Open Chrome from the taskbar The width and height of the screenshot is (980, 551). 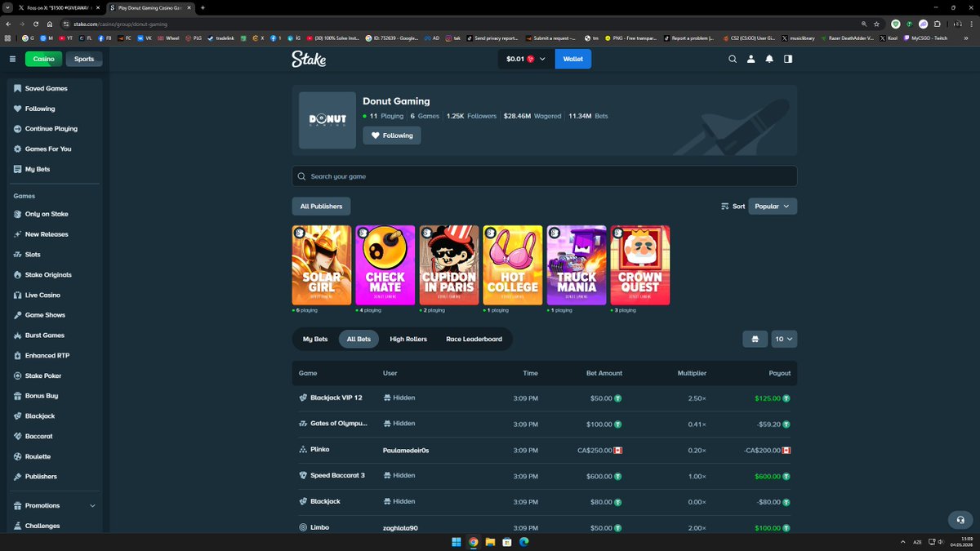click(x=473, y=542)
